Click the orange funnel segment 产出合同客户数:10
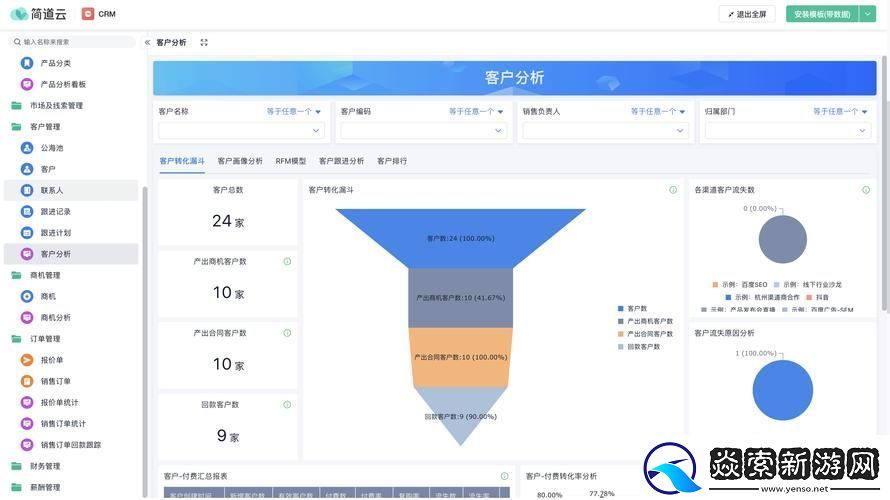Image resolution: width=890 pixels, height=500 pixels. [460, 357]
